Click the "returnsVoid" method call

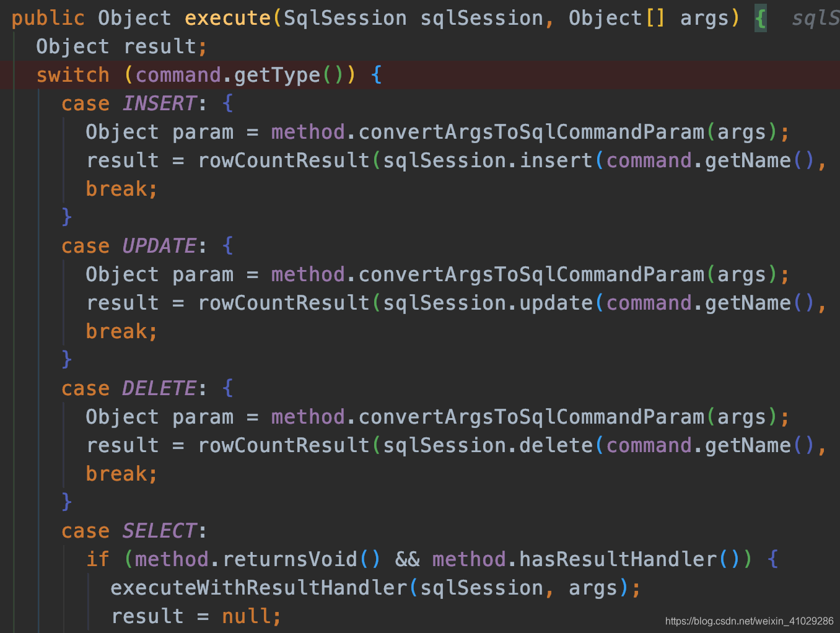point(290,560)
